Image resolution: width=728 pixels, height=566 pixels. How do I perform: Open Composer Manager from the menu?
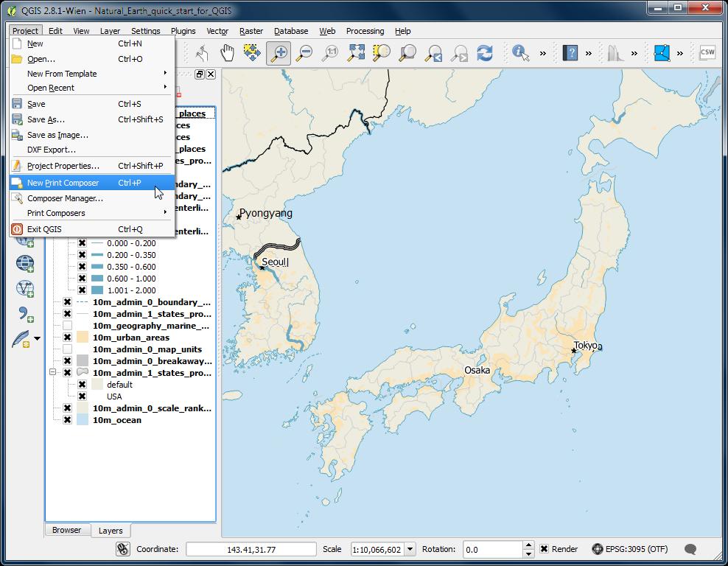(92, 198)
